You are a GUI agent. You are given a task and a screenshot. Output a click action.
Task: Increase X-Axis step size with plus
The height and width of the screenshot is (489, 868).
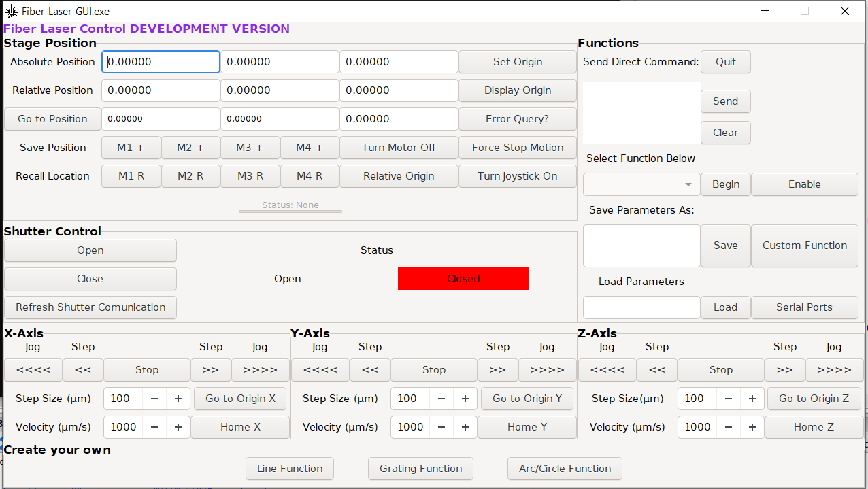(178, 399)
